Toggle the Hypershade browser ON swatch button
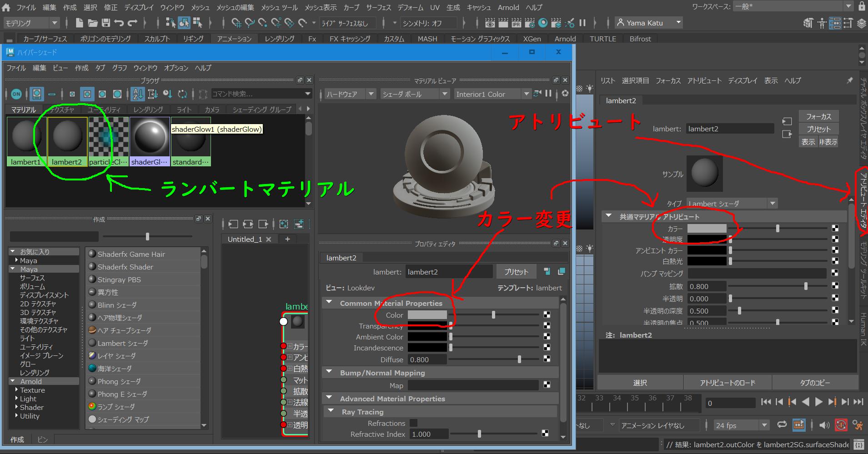 pos(16,94)
